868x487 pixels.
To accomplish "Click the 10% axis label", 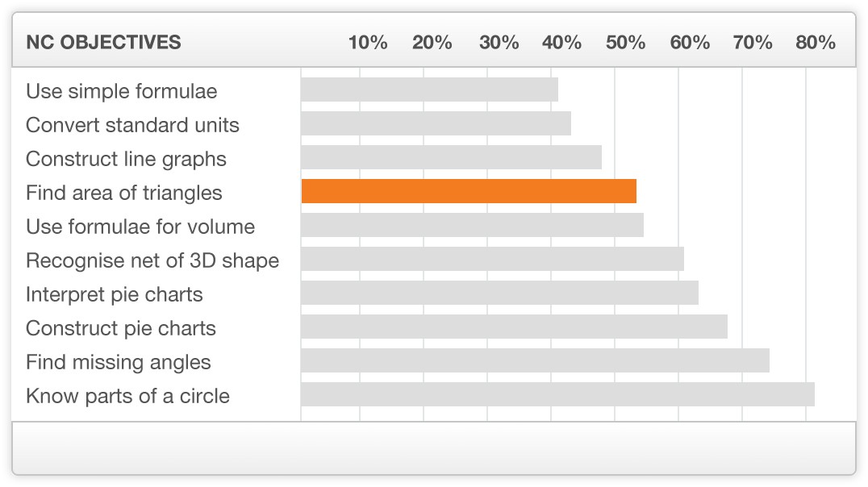I will (368, 42).
